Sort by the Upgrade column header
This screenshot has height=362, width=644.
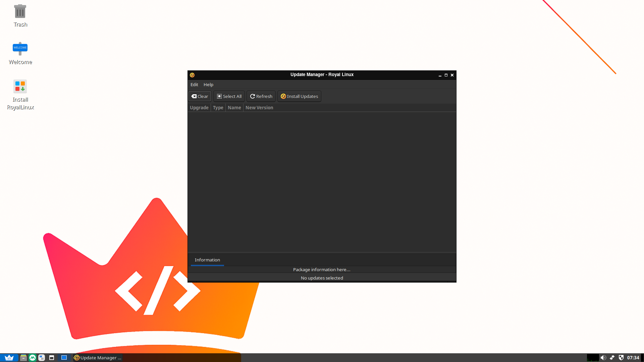tap(199, 108)
